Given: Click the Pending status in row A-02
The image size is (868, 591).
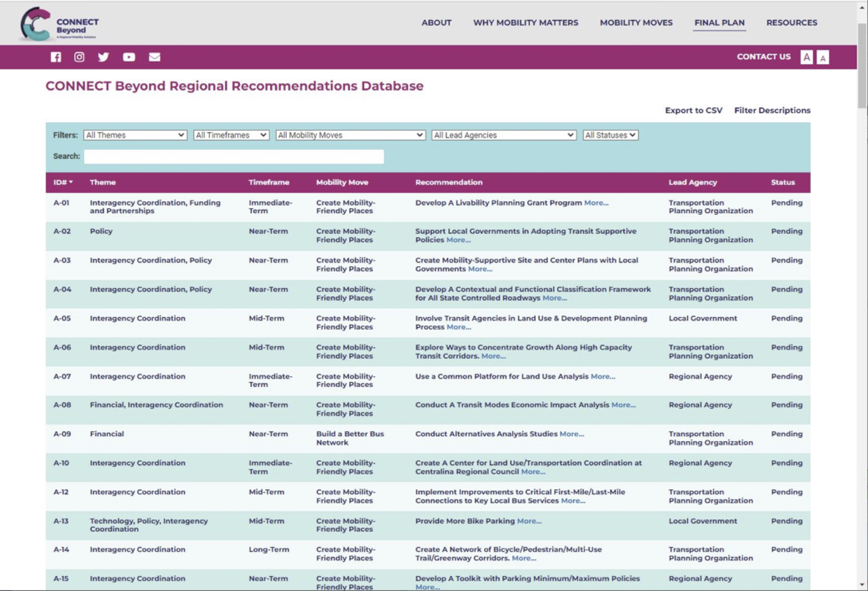Looking at the screenshot, I should point(787,231).
